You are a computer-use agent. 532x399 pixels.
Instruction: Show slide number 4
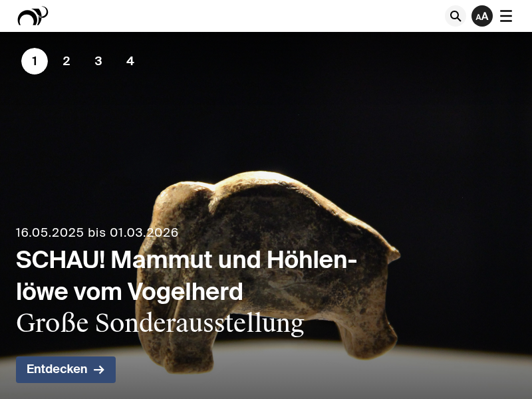(x=130, y=61)
